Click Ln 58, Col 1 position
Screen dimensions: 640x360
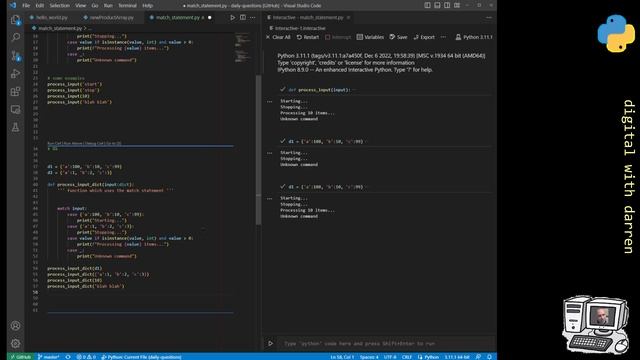pos(342,357)
